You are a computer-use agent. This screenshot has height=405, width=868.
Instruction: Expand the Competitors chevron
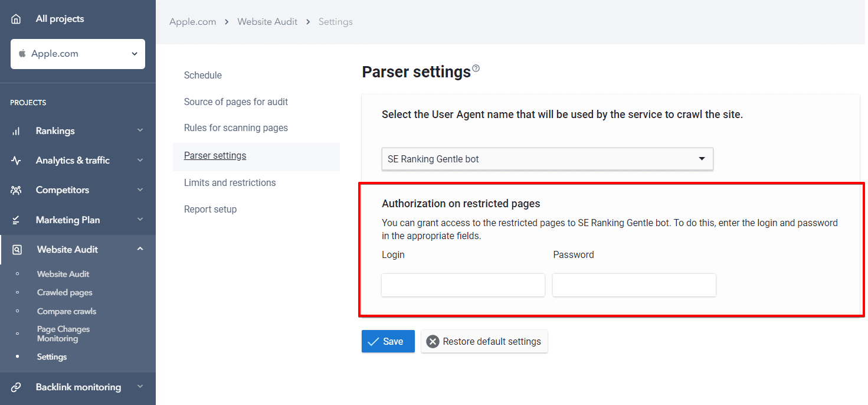point(140,190)
